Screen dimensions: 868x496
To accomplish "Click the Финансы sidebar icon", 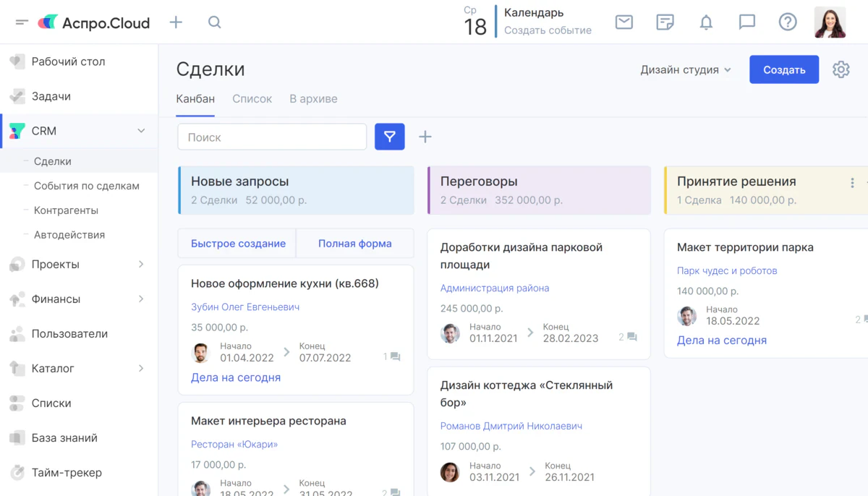I will 17,299.
